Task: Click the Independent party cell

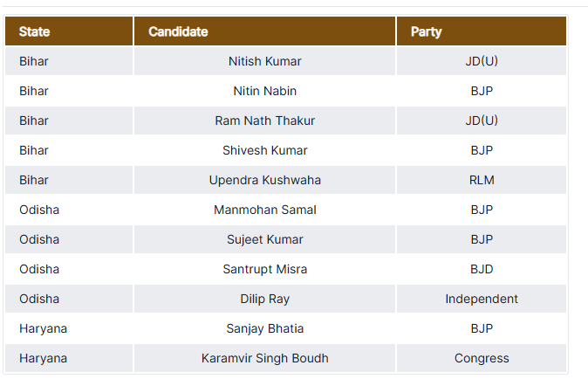Action: [481, 299]
